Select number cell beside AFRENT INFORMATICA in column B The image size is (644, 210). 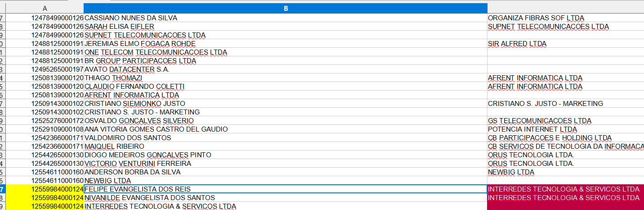[x=45, y=95]
